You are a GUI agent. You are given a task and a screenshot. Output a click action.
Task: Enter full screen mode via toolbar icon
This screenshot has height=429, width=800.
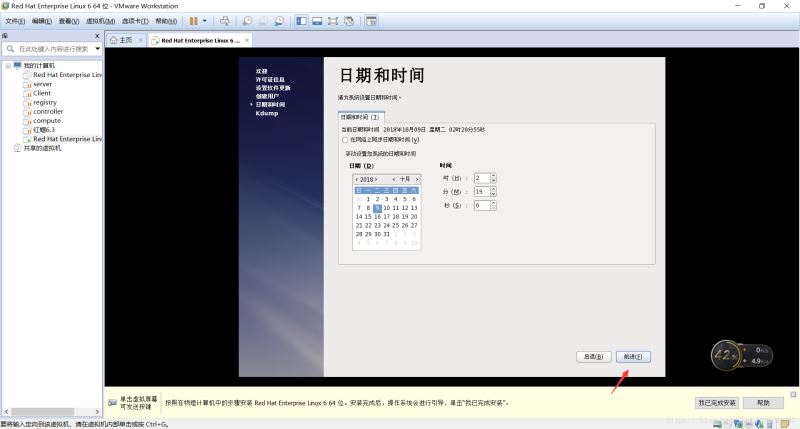[x=332, y=20]
